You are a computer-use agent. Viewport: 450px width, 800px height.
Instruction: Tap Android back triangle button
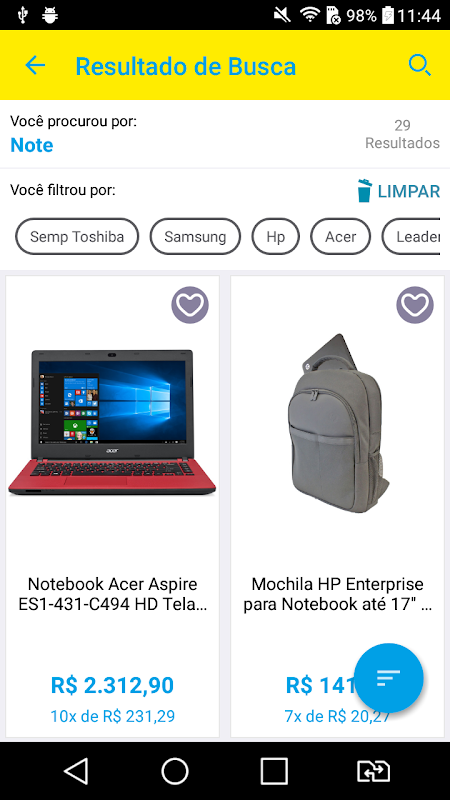click(x=76, y=771)
